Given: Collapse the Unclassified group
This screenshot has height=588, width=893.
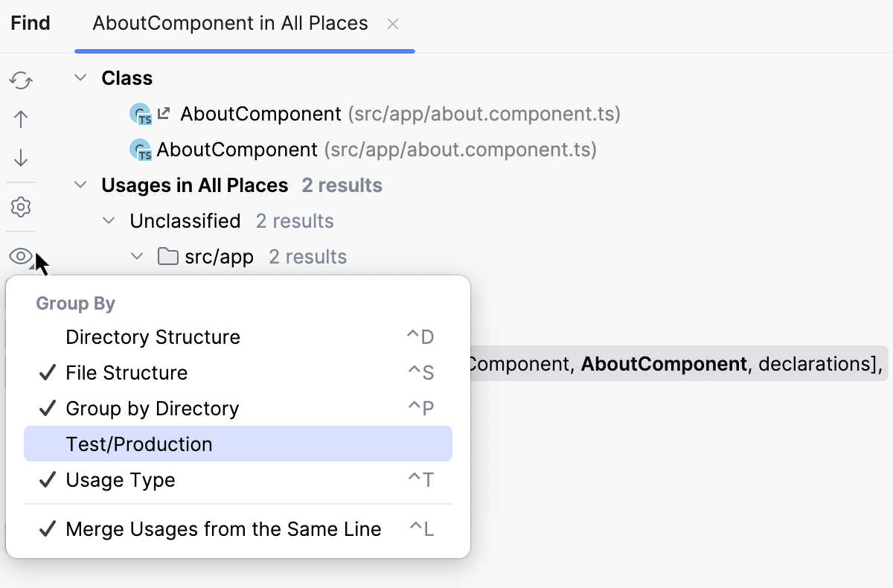Looking at the screenshot, I should point(109,221).
